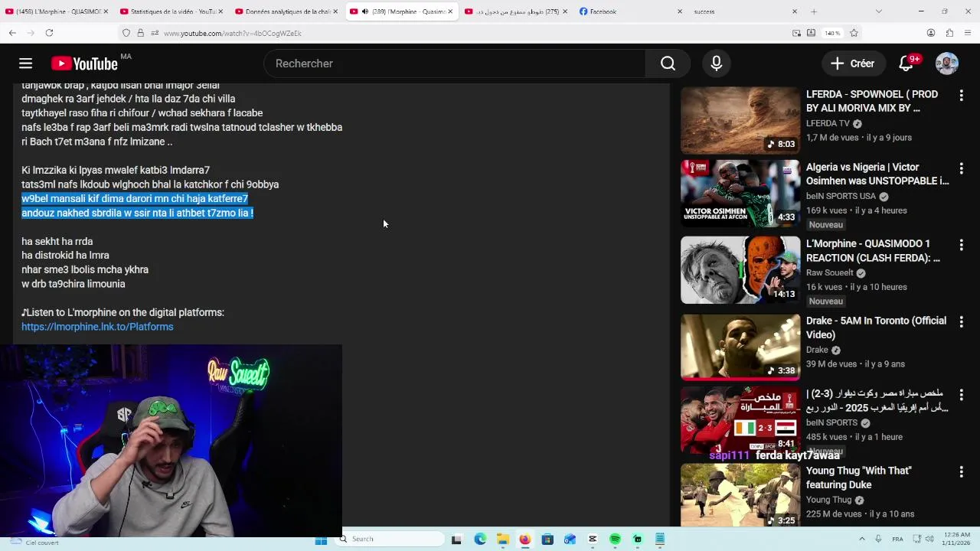Bookmark this page with star icon
This screenshot has height=551, width=980.
tap(854, 33)
